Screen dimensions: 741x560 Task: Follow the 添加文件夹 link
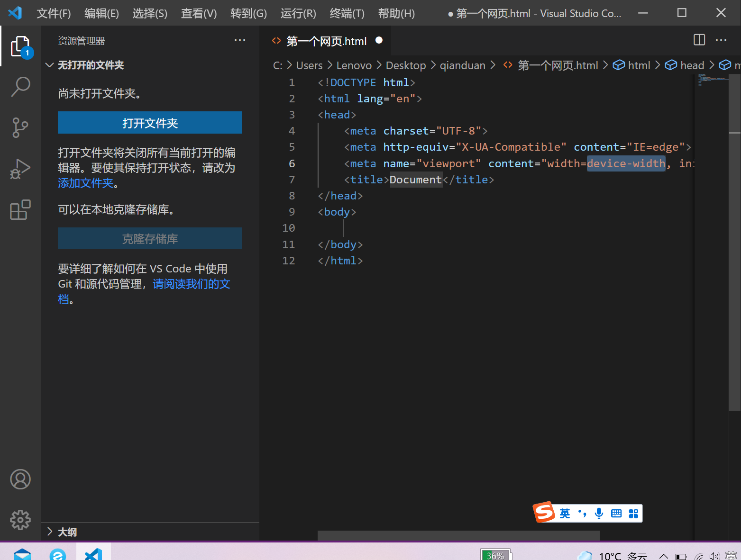[85, 183]
